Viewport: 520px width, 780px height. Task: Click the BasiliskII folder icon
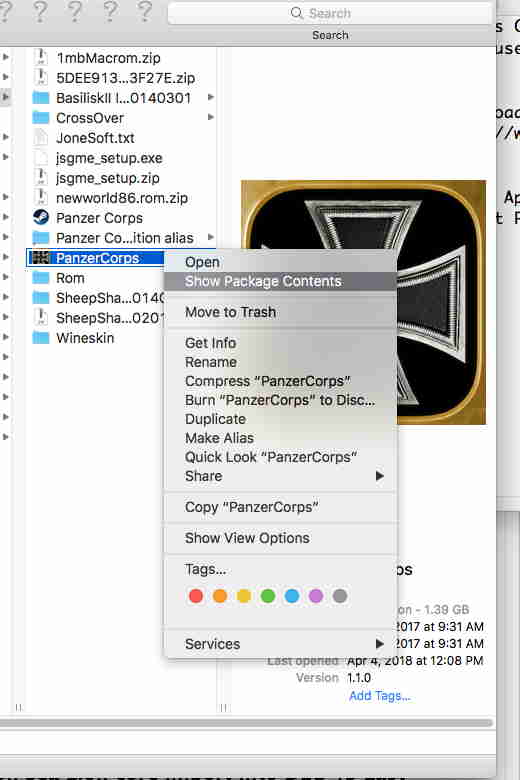(41, 98)
